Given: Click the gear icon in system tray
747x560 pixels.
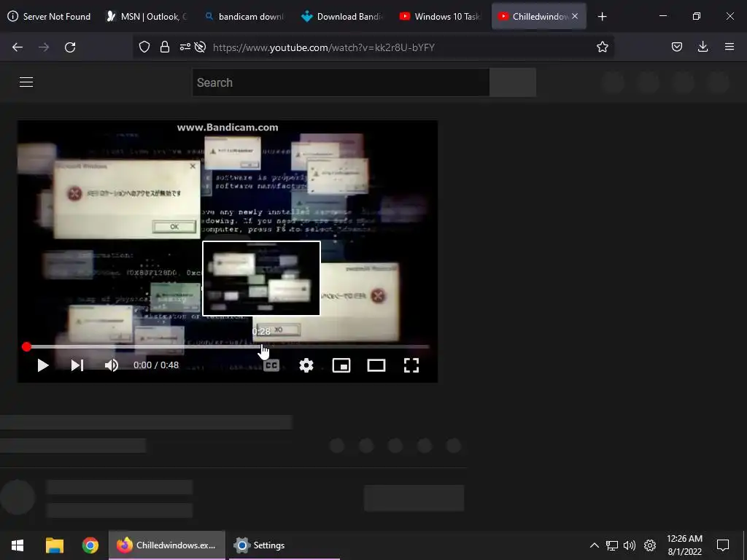Looking at the screenshot, I should coord(650,545).
